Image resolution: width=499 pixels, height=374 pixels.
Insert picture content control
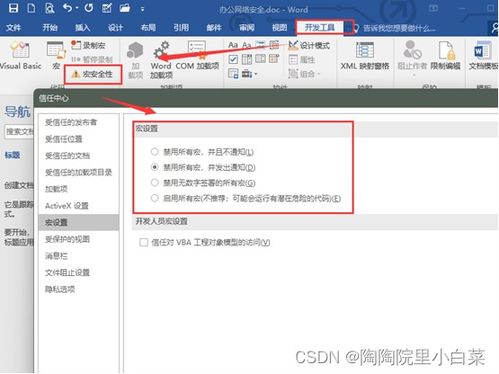point(260,45)
